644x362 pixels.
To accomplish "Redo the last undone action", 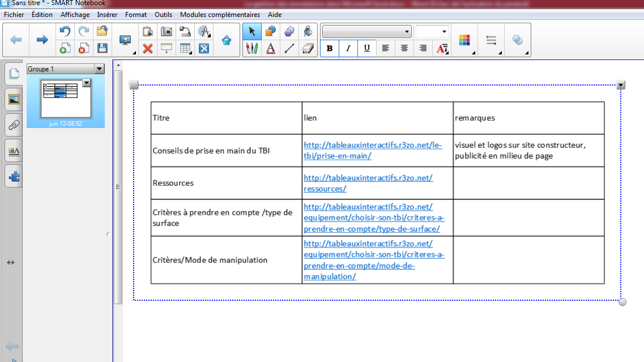I will click(x=84, y=31).
